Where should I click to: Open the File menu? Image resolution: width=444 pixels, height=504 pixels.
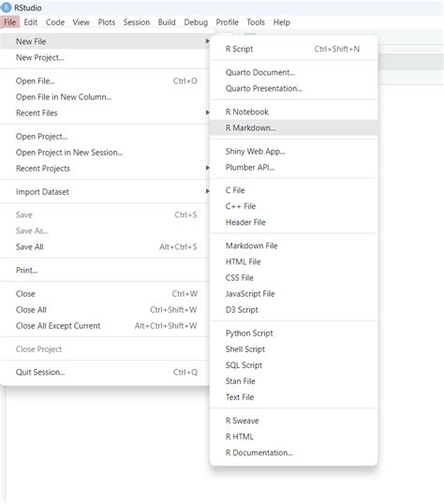pos(10,22)
